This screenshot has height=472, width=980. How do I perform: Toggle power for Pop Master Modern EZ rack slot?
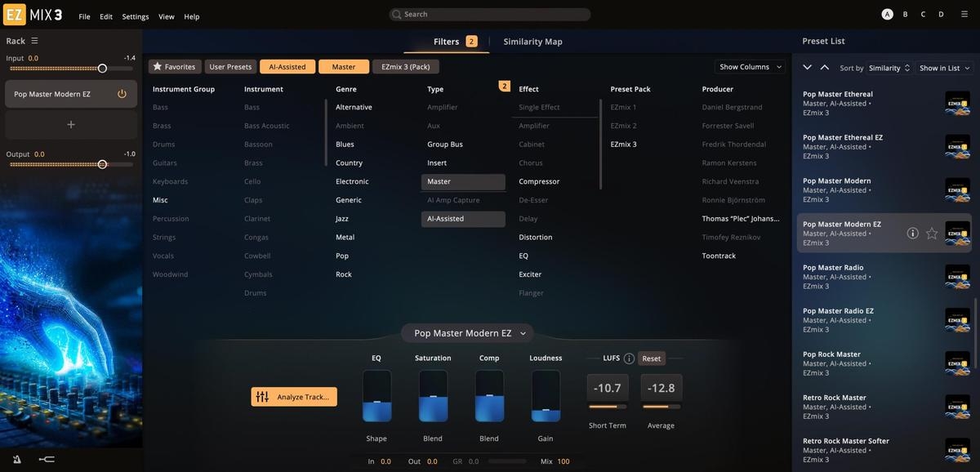pyautogui.click(x=122, y=94)
